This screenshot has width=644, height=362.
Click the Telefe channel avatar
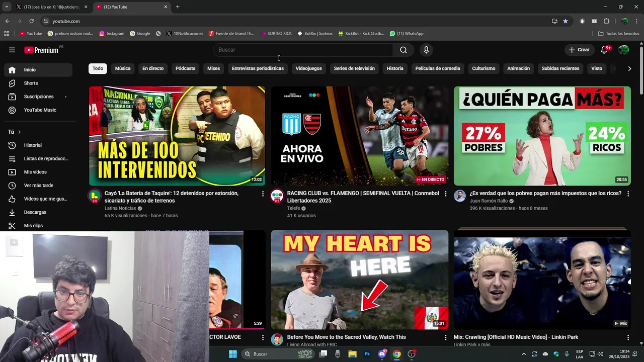(x=277, y=196)
